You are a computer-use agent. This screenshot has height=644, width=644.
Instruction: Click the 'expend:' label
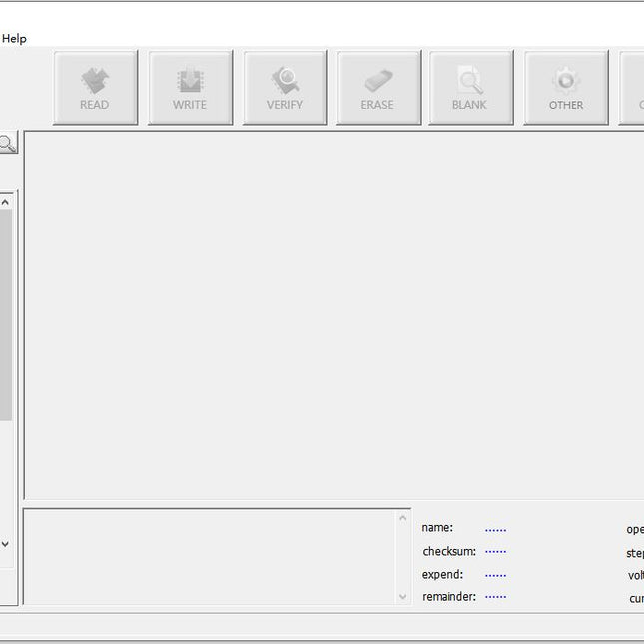coord(442,574)
